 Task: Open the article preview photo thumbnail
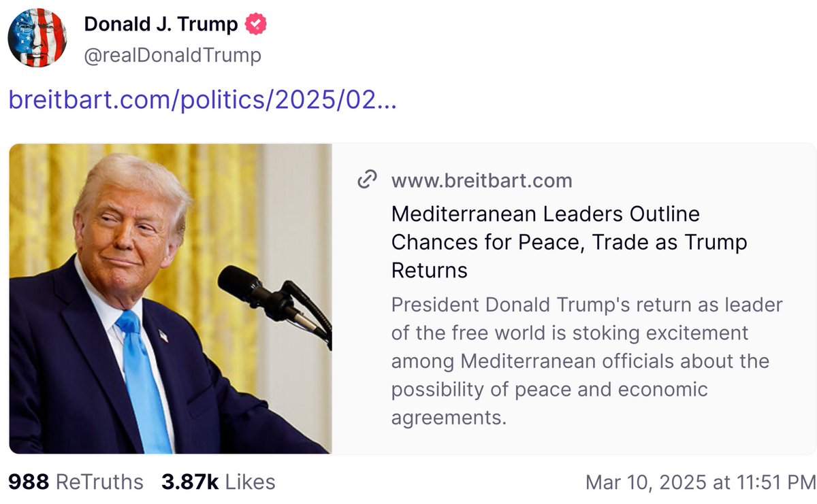tap(170, 298)
